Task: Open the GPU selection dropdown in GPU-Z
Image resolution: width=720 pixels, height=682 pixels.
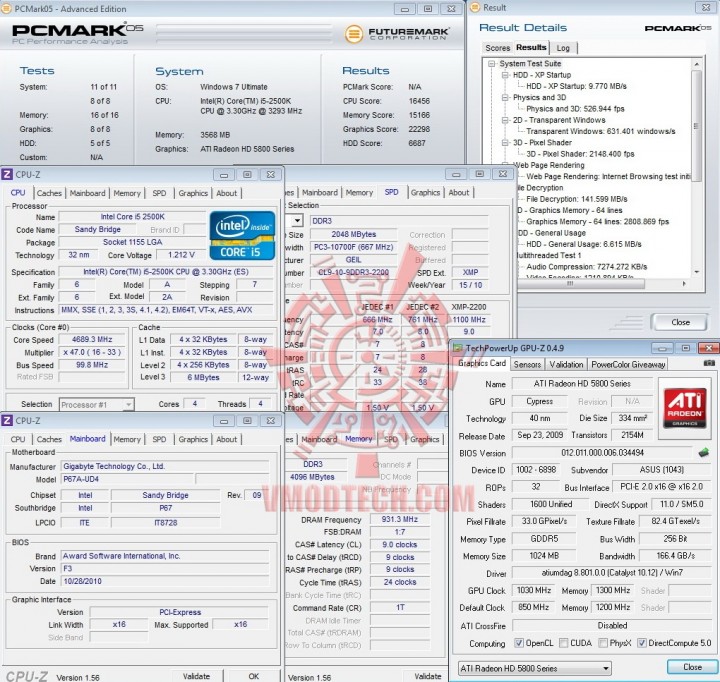Action: tap(534, 668)
